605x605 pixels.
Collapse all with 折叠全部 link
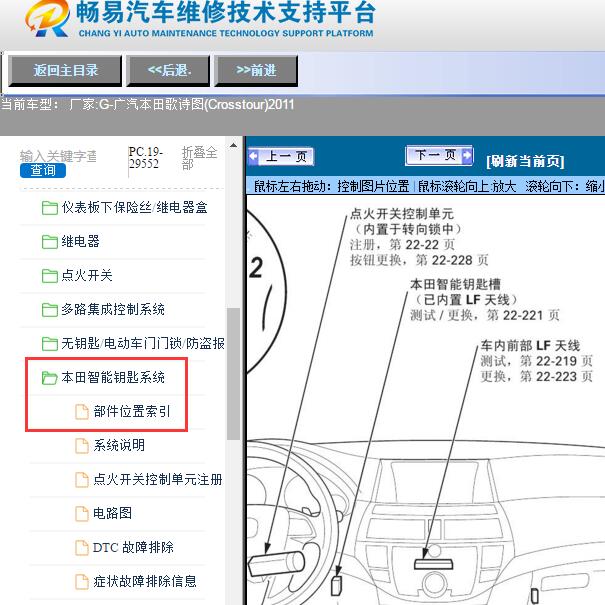[x=199, y=158]
